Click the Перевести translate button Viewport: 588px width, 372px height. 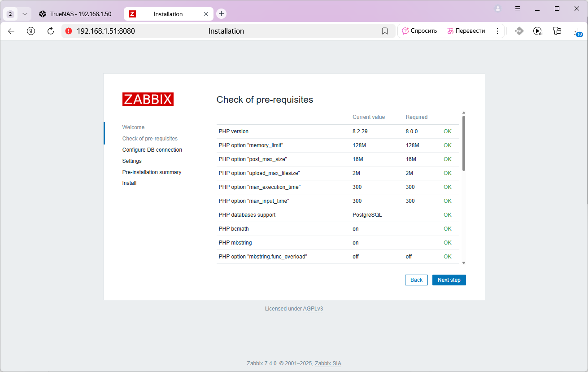coord(466,31)
